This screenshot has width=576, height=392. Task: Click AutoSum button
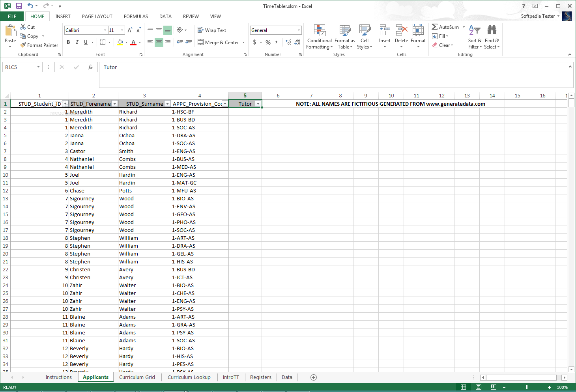point(445,27)
